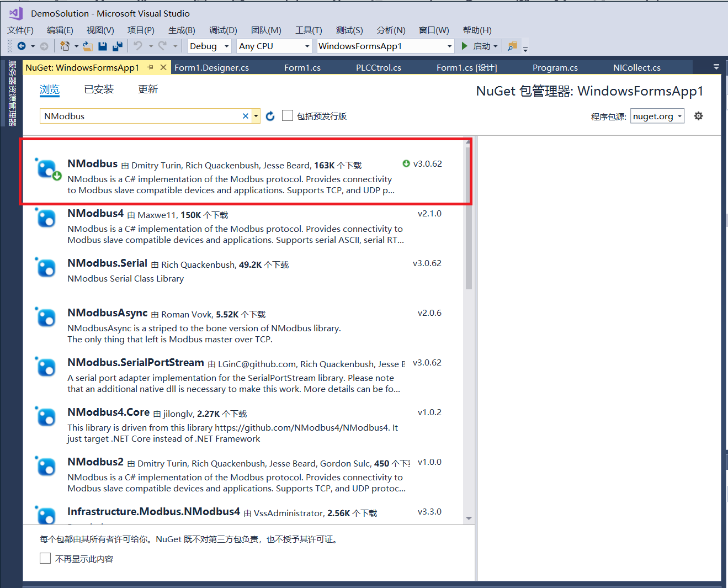This screenshot has width=728, height=588.
Task: Check the do not show again checkbox
Action: (45, 558)
